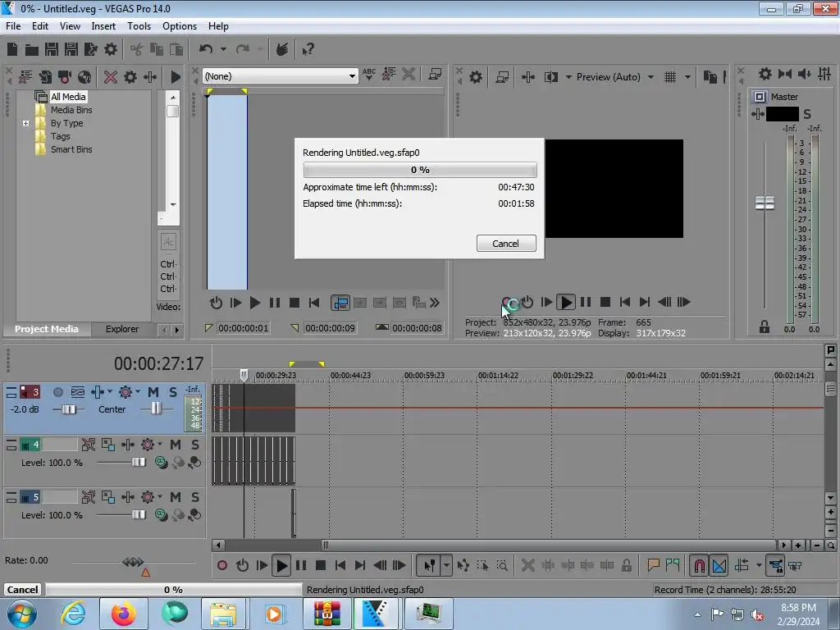Image resolution: width=840 pixels, height=630 pixels.
Task: Click Track 3 Arm for Record icon
Action: 58,392
